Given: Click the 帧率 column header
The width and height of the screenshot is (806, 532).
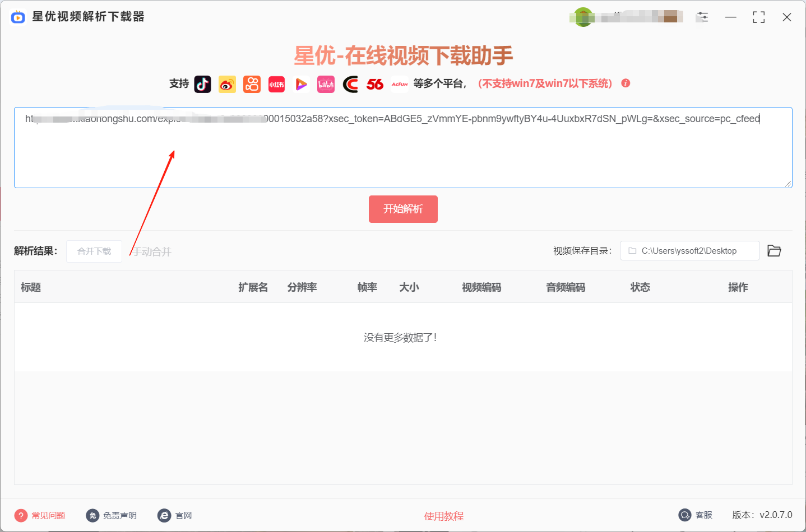Looking at the screenshot, I should tap(367, 287).
